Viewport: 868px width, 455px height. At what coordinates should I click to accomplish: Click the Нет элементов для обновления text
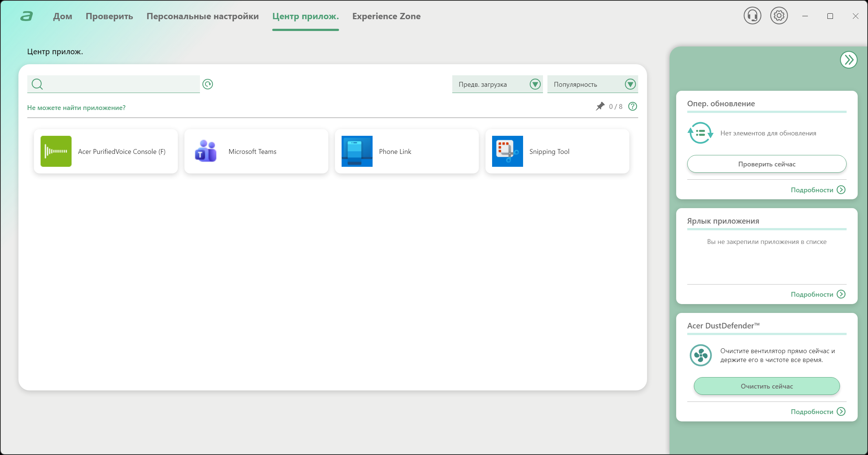click(768, 133)
